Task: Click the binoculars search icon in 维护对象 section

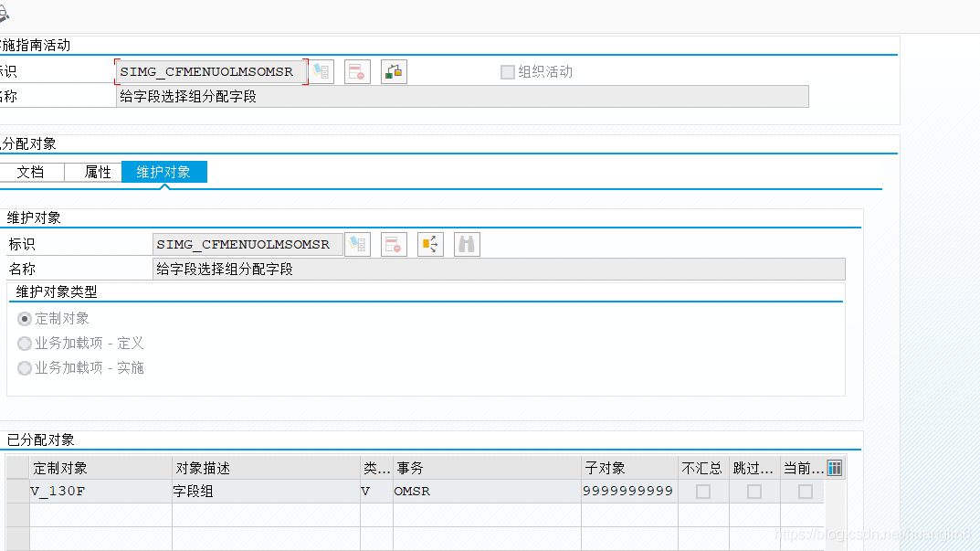Action: tap(466, 244)
